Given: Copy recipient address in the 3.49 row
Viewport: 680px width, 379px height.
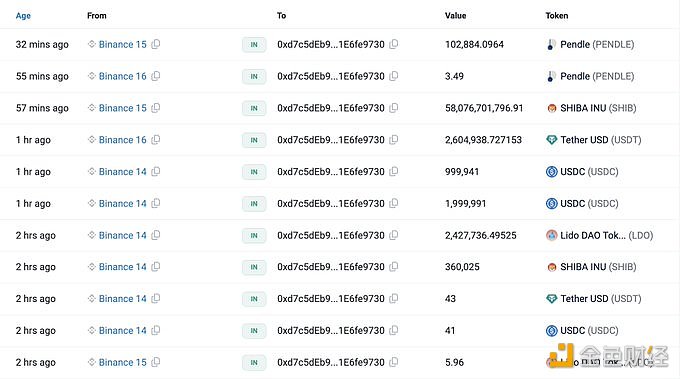Looking at the screenshot, I should [x=394, y=76].
